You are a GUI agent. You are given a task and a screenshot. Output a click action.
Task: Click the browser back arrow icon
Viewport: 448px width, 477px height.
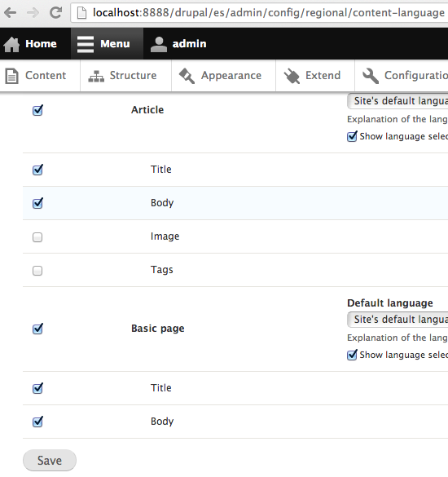tap(11, 13)
